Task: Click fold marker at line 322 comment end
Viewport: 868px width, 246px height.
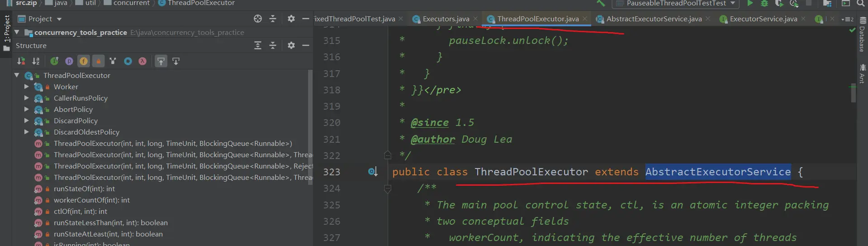Action: pos(388,155)
